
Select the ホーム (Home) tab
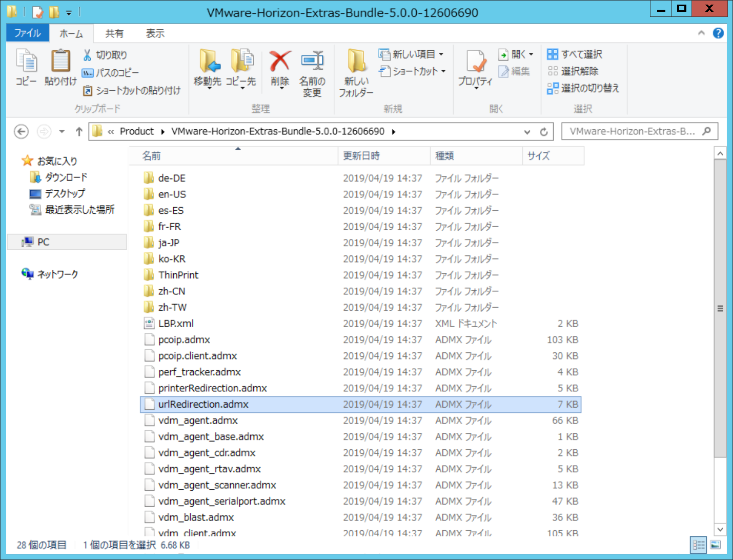(71, 33)
